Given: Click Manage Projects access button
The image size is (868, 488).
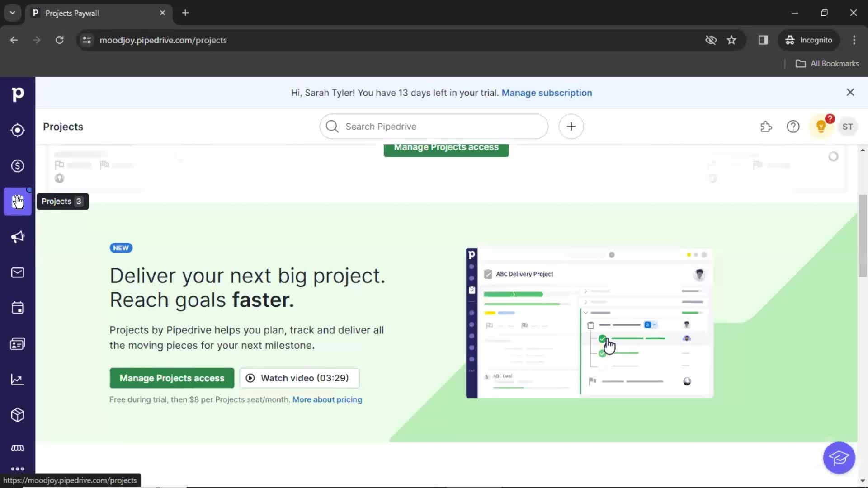Looking at the screenshot, I should 172,378.
